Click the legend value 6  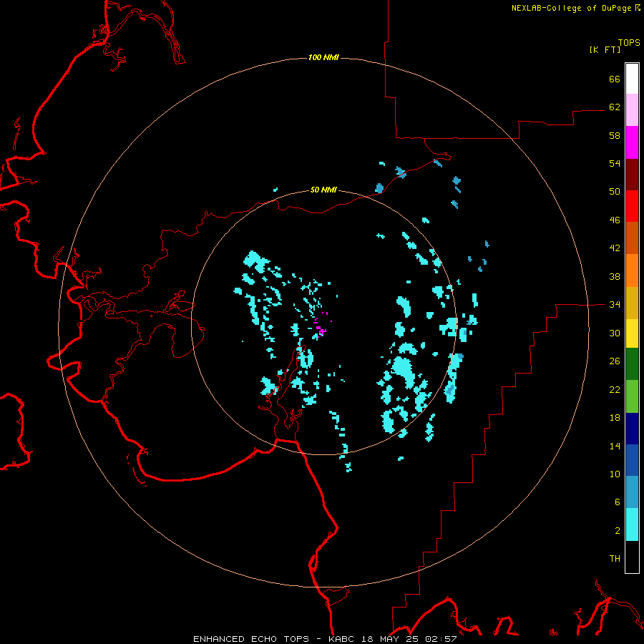618,502
